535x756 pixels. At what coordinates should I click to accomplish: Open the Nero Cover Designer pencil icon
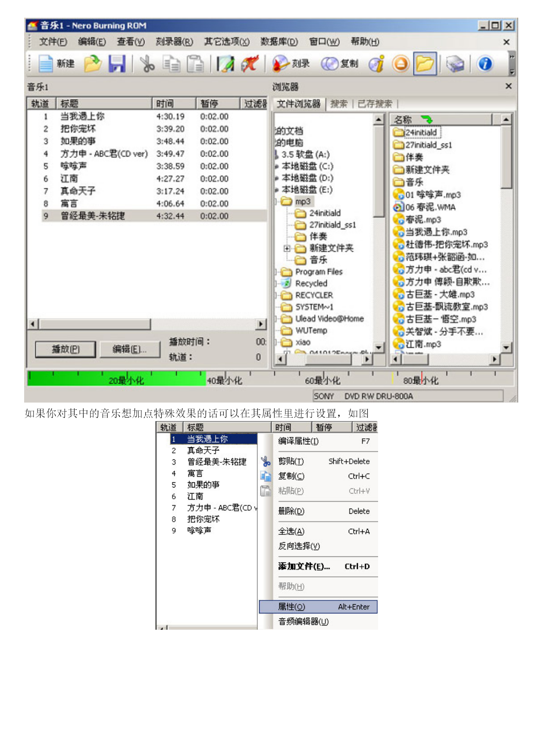tap(225, 64)
